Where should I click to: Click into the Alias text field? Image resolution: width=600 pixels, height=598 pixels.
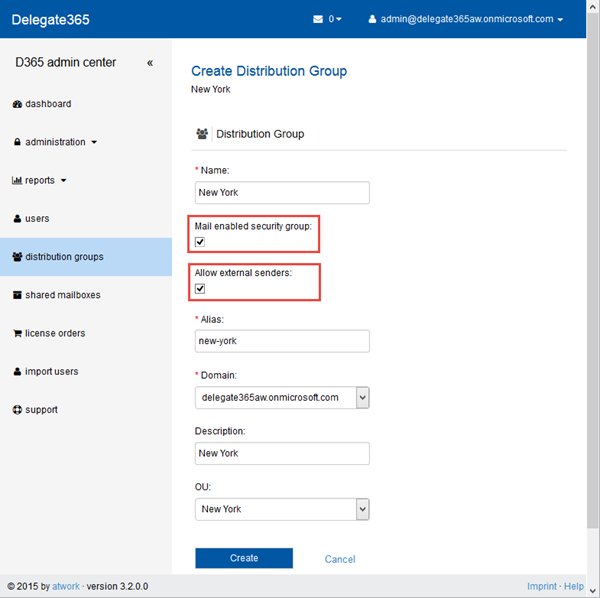282,341
